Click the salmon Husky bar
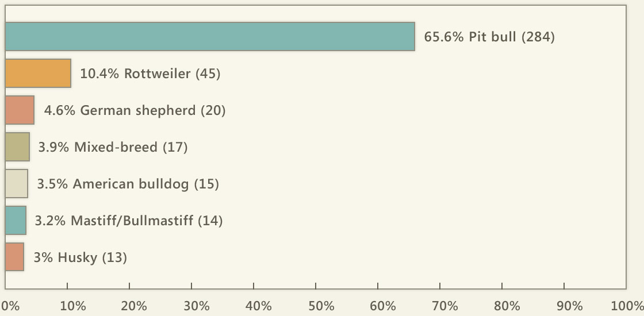The image size is (644, 316). [14, 257]
